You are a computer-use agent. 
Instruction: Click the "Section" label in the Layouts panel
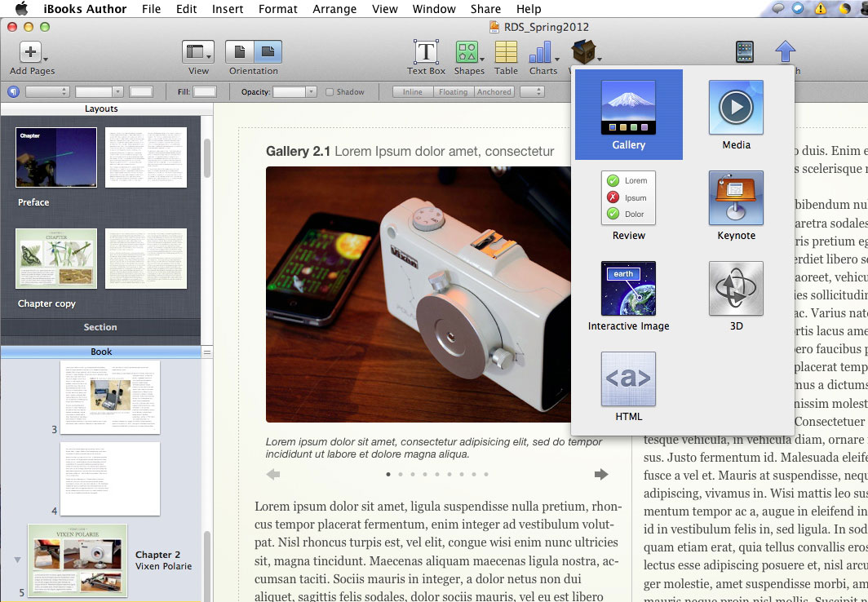100,327
